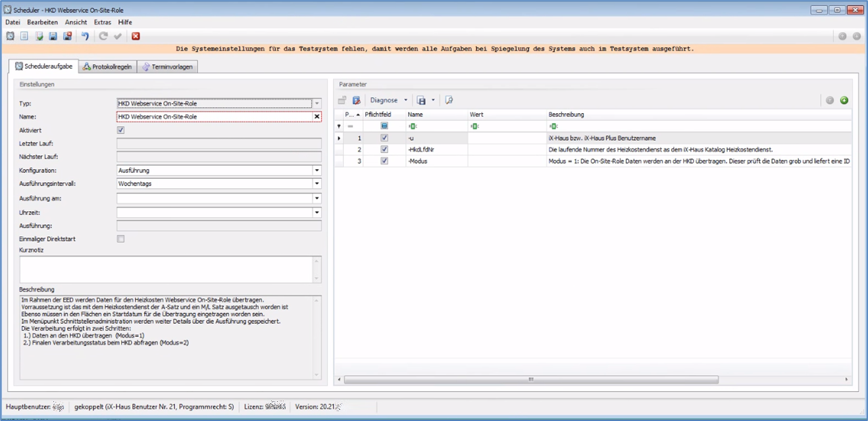Toggle the Aktiviert checkbox
Image resolution: width=868 pixels, height=421 pixels.
tap(120, 130)
